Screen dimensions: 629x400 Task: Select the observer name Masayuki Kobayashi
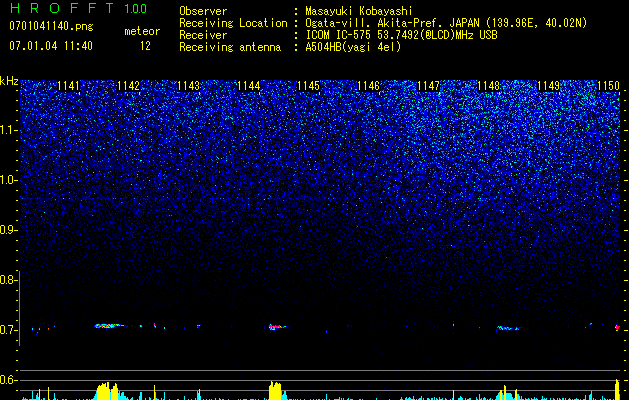pos(358,11)
